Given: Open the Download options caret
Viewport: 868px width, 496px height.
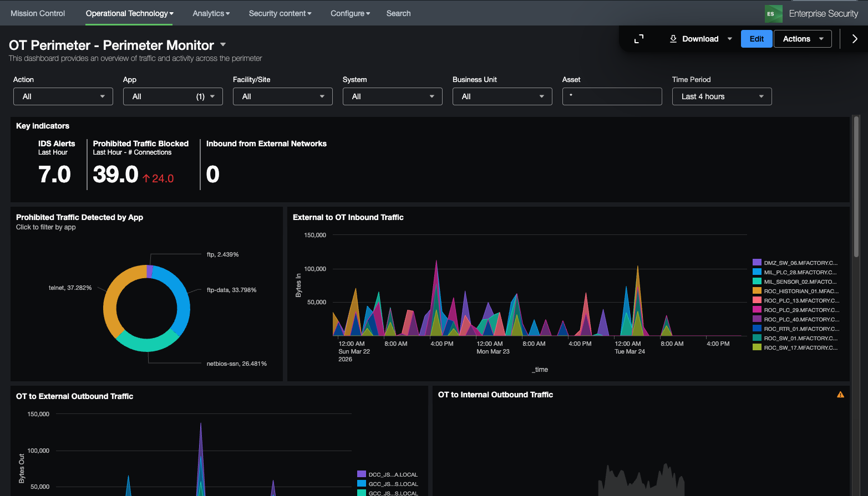Looking at the screenshot, I should coord(729,39).
